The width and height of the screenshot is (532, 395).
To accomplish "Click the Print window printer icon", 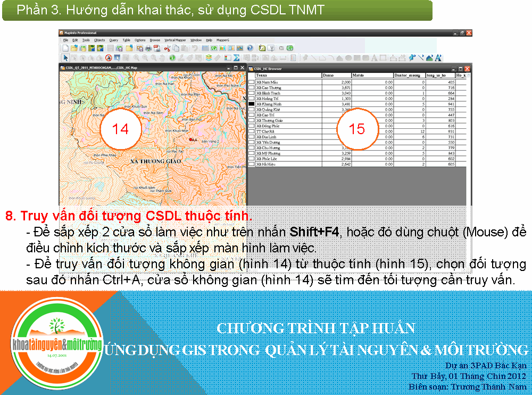I will 148,48.
